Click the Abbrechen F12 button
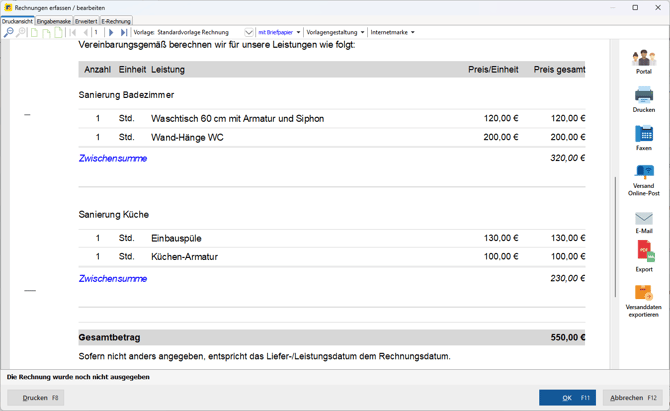Screen dimensions: 670x411 tap(633, 398)
